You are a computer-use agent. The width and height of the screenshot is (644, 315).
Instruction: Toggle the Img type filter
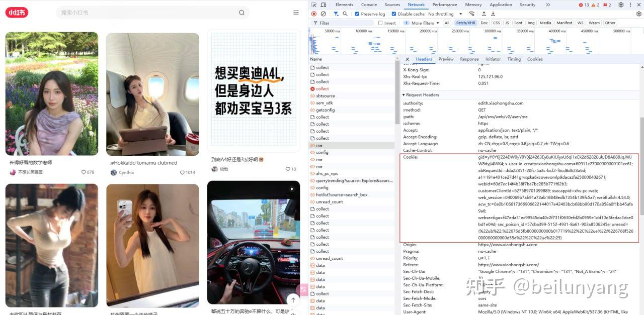click(531, 23)
